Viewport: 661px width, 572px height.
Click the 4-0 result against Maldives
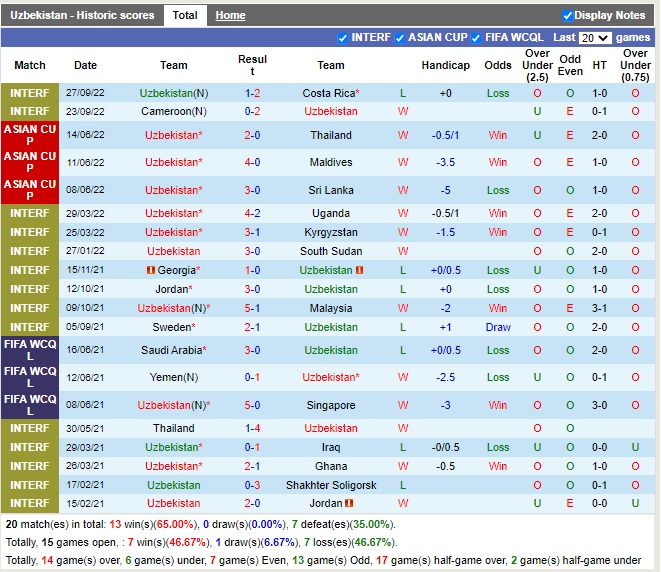252,162
